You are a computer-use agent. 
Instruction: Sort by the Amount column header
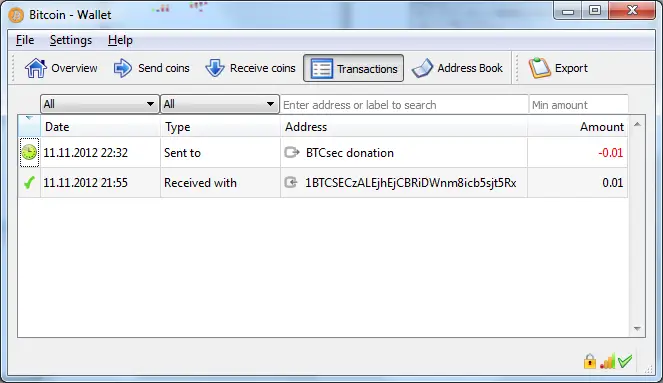pyautogui.click(x=578, y=126)
